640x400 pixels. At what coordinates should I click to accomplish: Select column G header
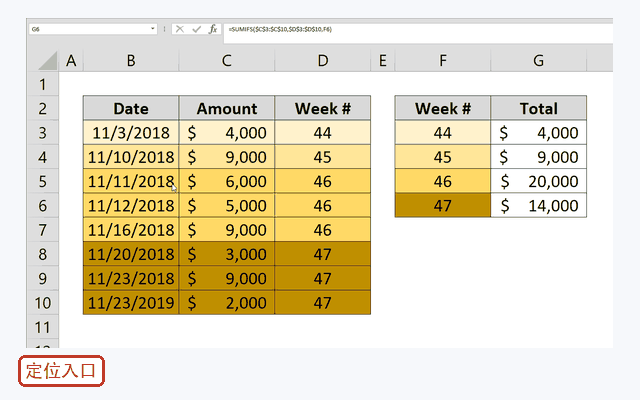click(x=538, y=60)
